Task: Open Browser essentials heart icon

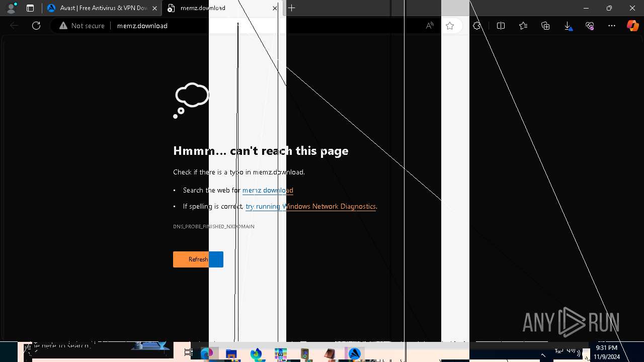Action: [590, 26]
